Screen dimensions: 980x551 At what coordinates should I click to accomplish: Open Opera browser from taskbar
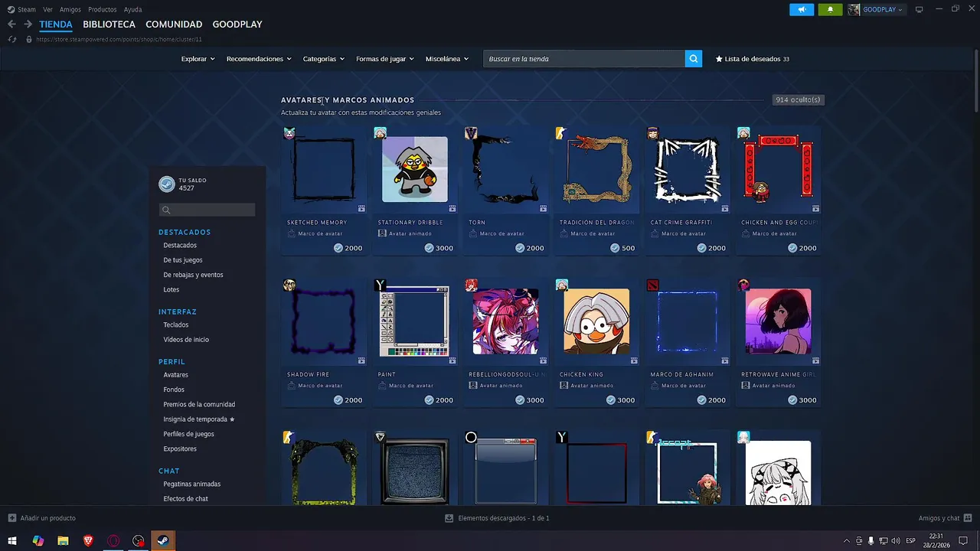point(113,541)
